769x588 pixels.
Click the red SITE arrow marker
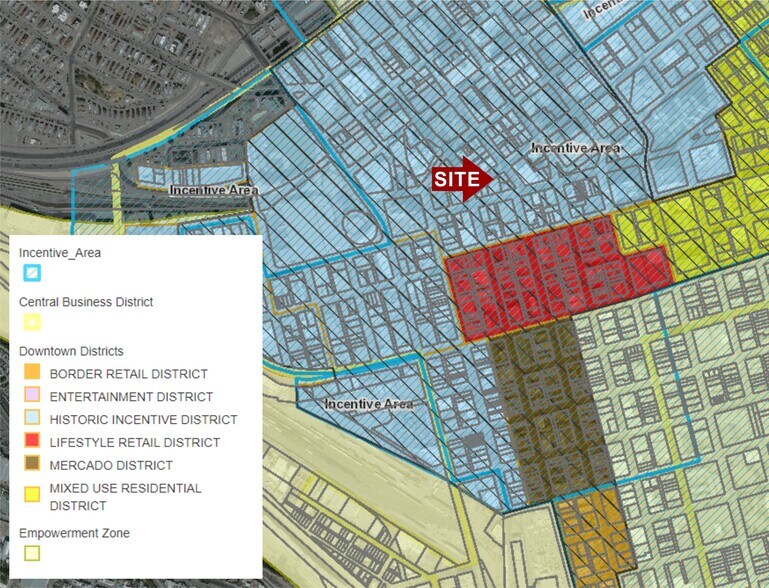(462, 179)
